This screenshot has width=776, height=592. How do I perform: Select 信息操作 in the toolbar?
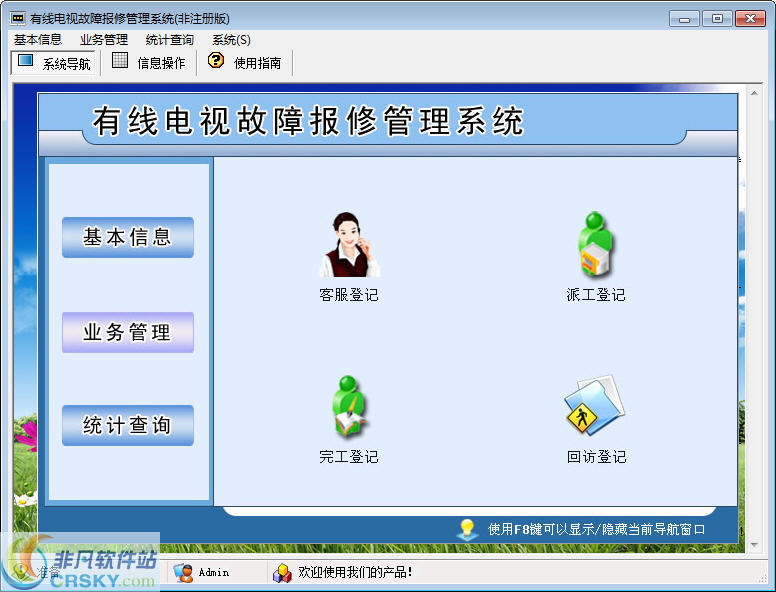click(x=149, y=63)
